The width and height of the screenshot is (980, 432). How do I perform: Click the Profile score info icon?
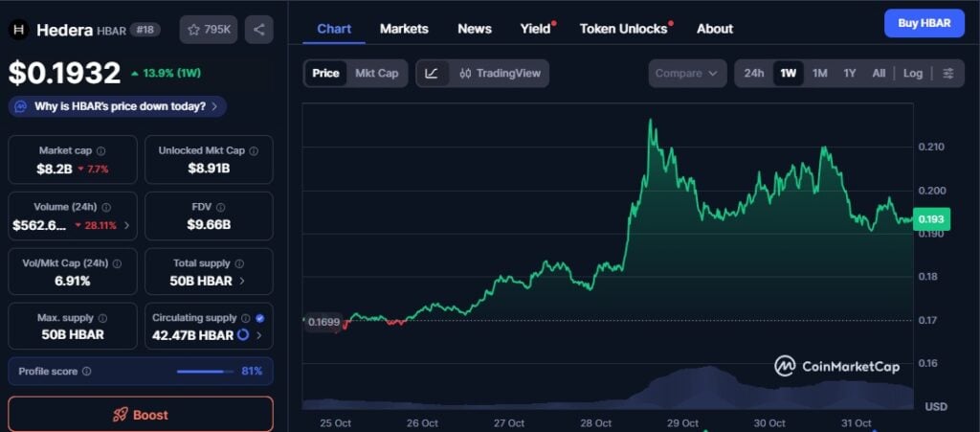[87, 372]
